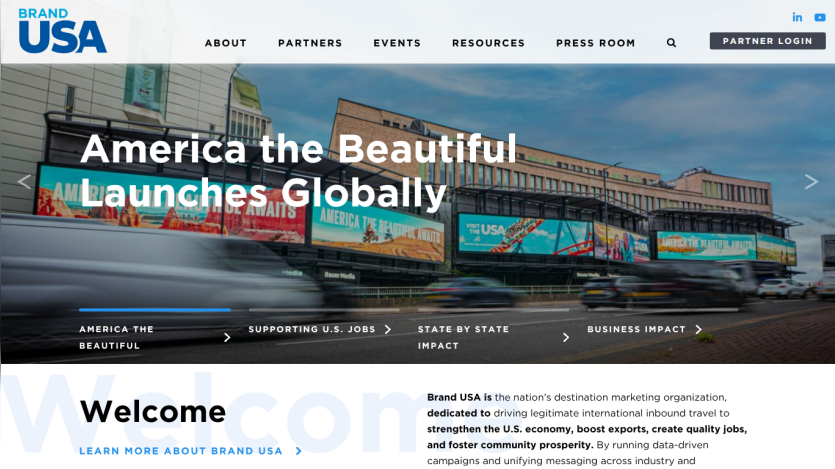Select the Business Impact slide tab

[x=645, y=330]
